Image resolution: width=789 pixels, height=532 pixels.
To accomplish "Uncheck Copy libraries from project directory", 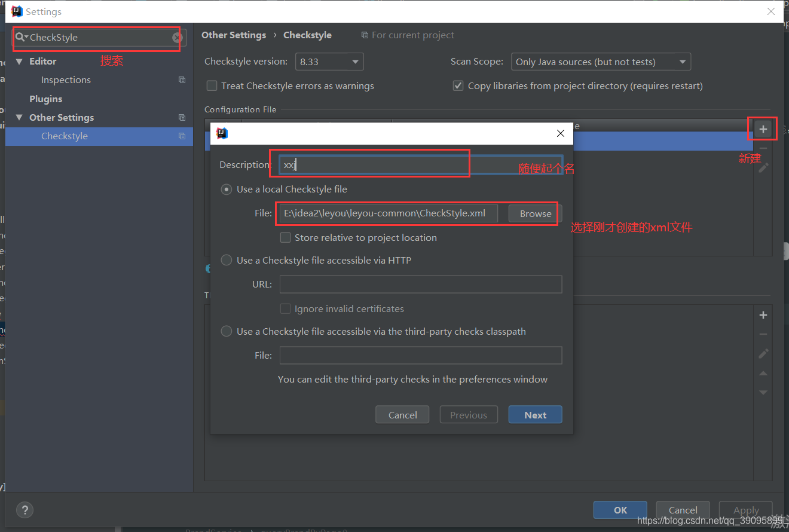I will (x=458, y=85).
